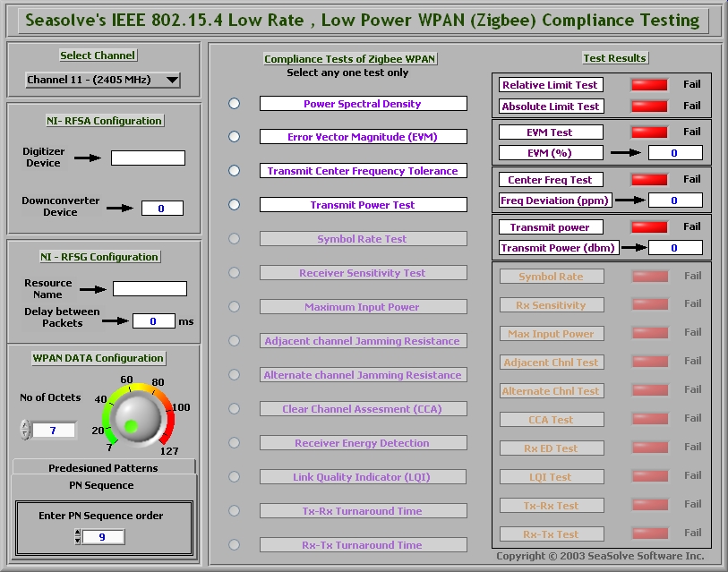Screen dimensions: 728x572
Task: Click the Power Spectral Density button label
Action: pos(363,104)
